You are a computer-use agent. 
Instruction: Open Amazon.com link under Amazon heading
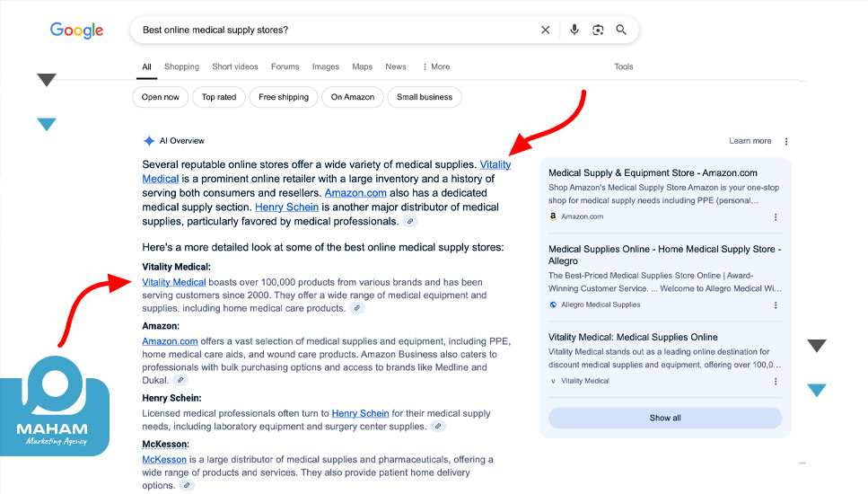click(x=170, y=341)
